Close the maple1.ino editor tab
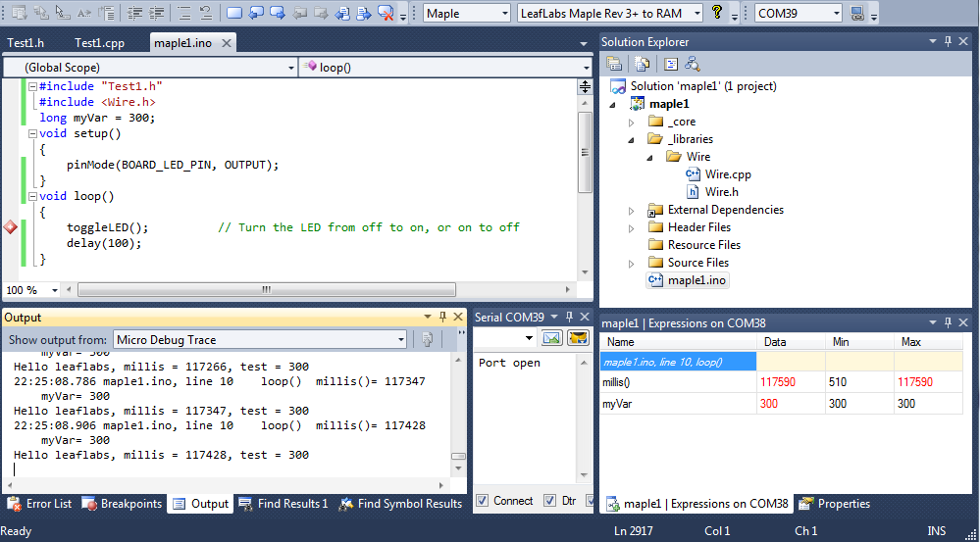Viewport: 980px width, 542px height. 227,42
